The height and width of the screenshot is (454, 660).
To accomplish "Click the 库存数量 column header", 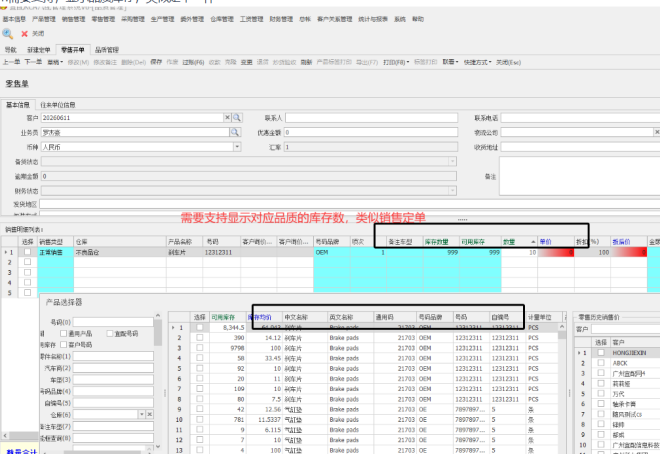I will 441,242.
